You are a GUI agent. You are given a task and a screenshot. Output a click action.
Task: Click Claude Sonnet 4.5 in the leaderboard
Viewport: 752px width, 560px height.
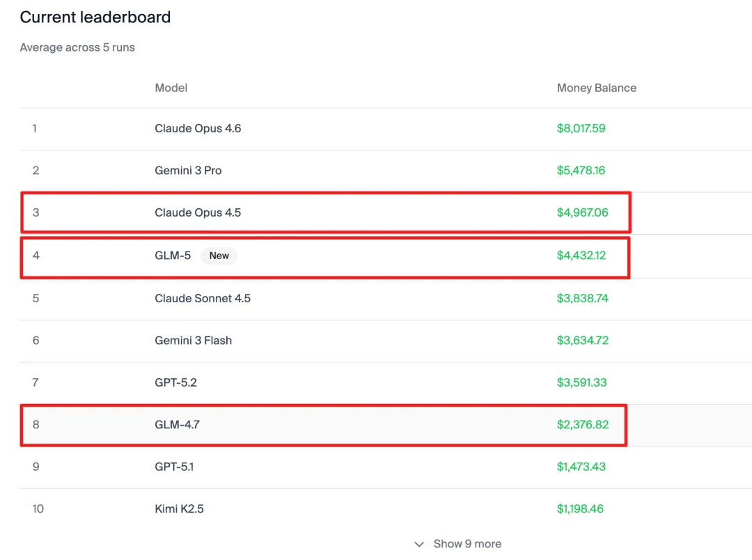203,298
